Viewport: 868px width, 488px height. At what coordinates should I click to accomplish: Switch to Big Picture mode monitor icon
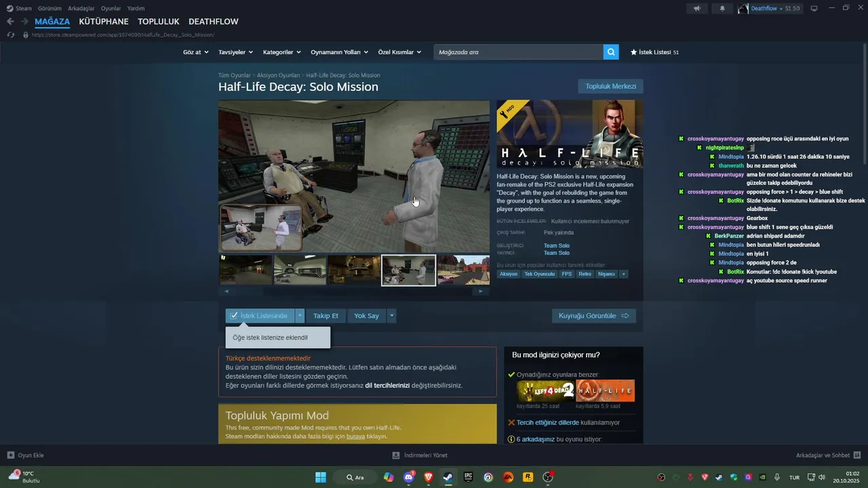click(814, 8)
